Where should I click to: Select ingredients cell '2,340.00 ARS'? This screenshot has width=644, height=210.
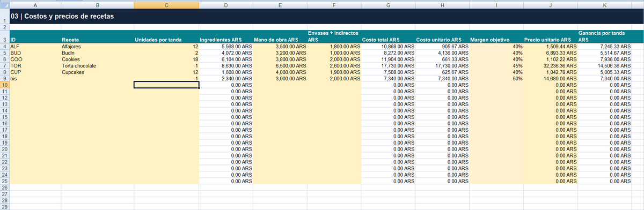[226, 79]
